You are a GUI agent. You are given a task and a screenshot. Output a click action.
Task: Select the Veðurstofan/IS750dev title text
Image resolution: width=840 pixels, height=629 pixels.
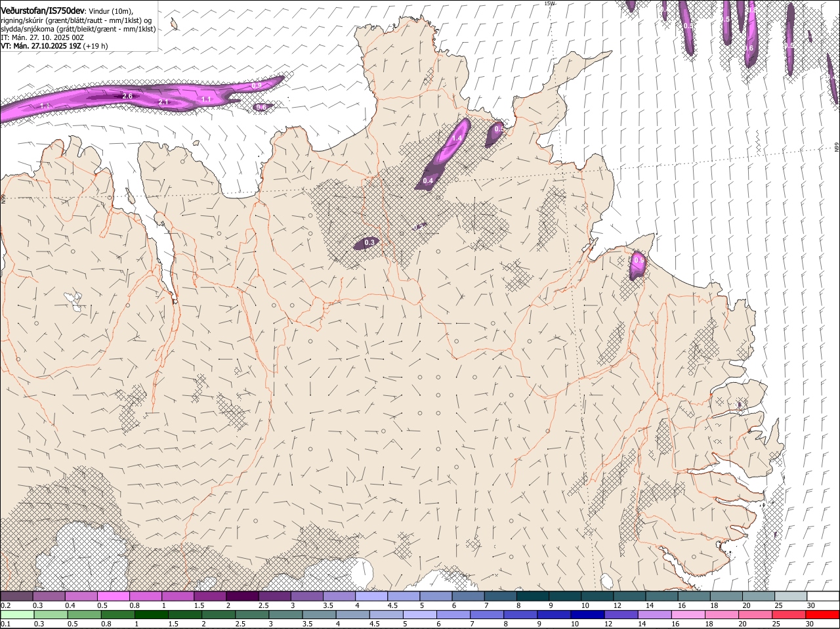(x=43, y=11)
